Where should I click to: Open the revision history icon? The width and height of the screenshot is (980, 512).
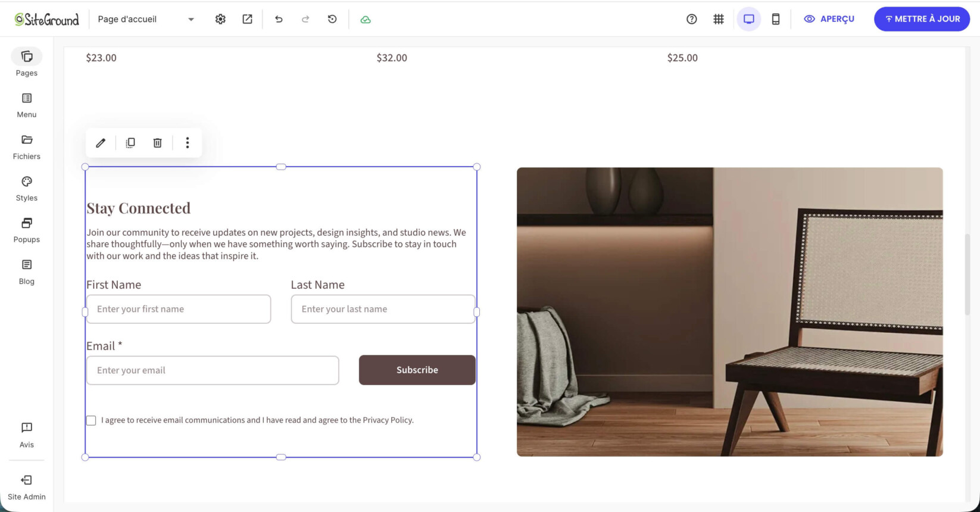(x=332, y=19)
